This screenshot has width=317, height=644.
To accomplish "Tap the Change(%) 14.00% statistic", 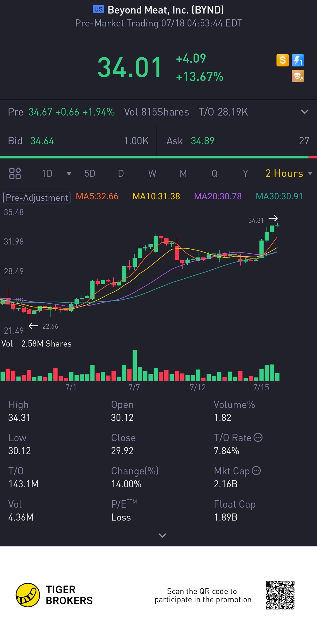I will [135, 477].
